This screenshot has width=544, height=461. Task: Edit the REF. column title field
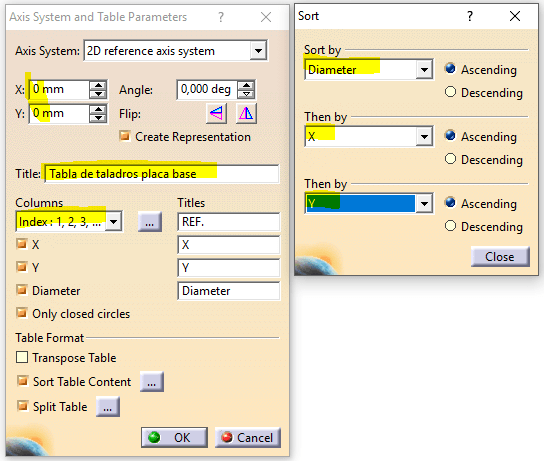point(229,222)
